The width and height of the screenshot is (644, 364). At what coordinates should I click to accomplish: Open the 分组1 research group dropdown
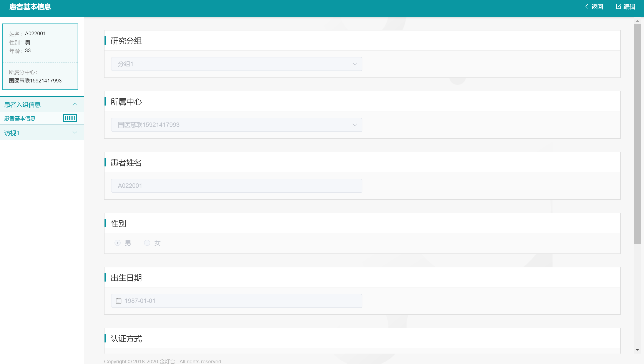point(236,64)
